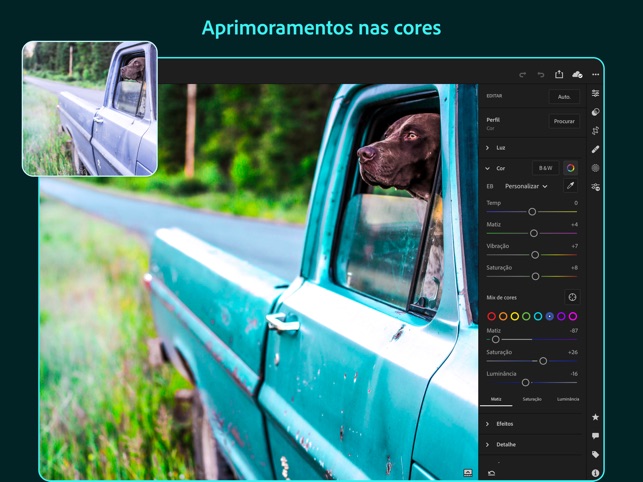
Task: Click the original photo thumbnail preview
Action: coord(90,109)
